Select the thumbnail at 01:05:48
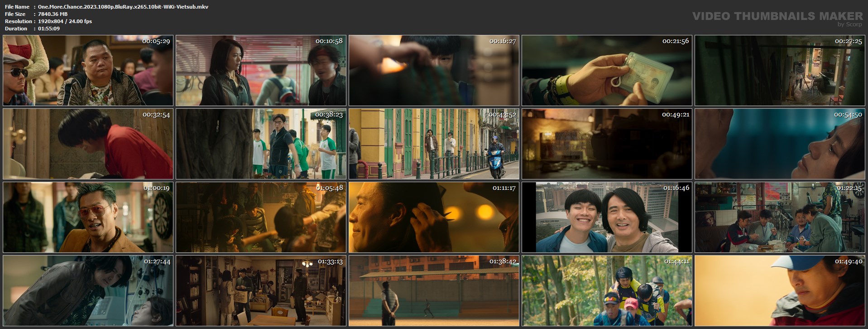Viewport: 868px width, 329px height. [x=261, y=217]
